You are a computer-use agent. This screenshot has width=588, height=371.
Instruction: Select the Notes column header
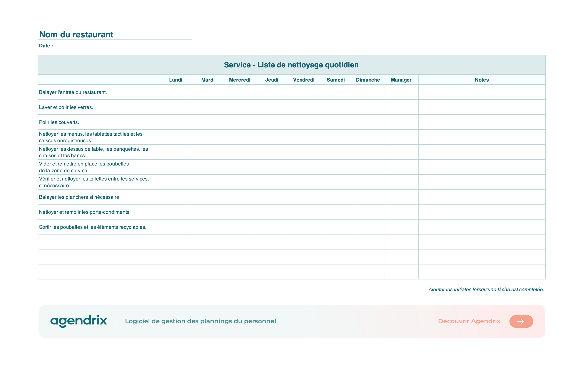tap(482, 80)
